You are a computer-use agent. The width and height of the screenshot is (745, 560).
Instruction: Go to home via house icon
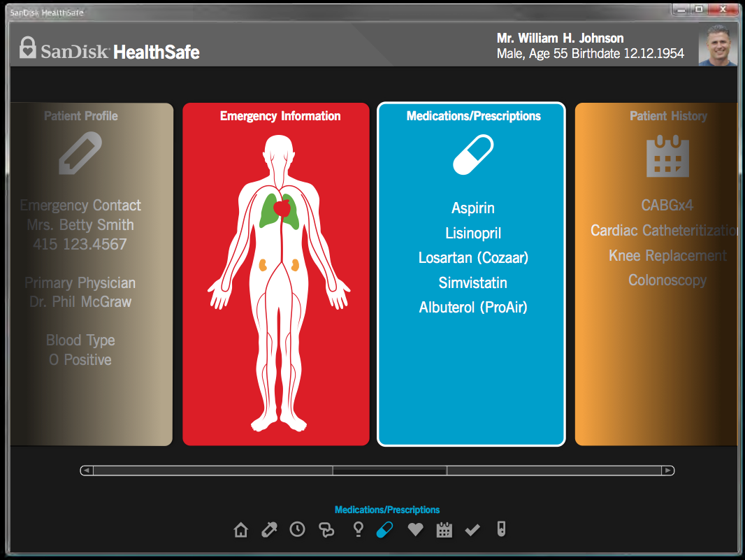241,529
